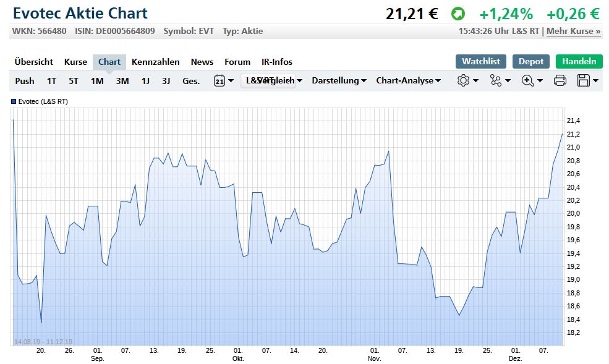Image resolution: width=609 pixels, height=364 pixels.
Task: Click the Symbol: EVT text
Action: click(x=189, y=31)
